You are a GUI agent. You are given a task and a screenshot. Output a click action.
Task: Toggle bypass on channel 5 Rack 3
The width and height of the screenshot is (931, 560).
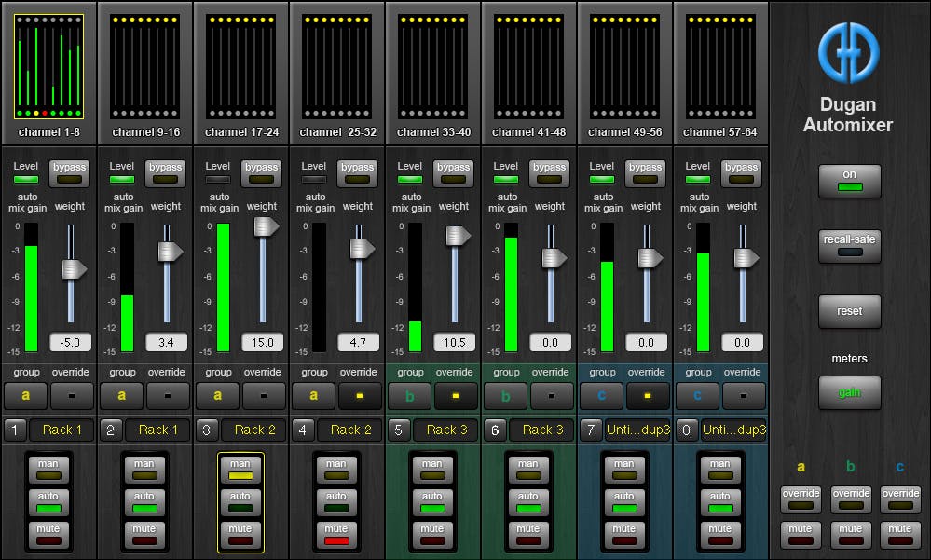click(453, 173)
